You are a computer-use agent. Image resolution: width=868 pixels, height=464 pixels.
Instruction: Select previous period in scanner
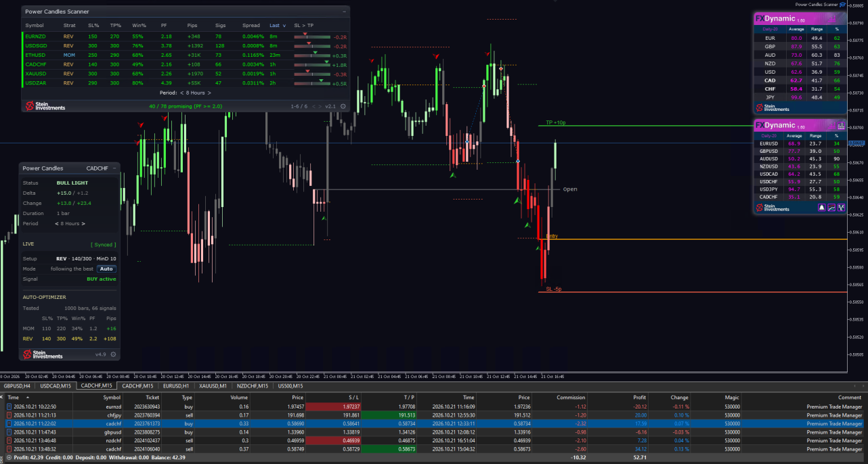click(181, 93)
